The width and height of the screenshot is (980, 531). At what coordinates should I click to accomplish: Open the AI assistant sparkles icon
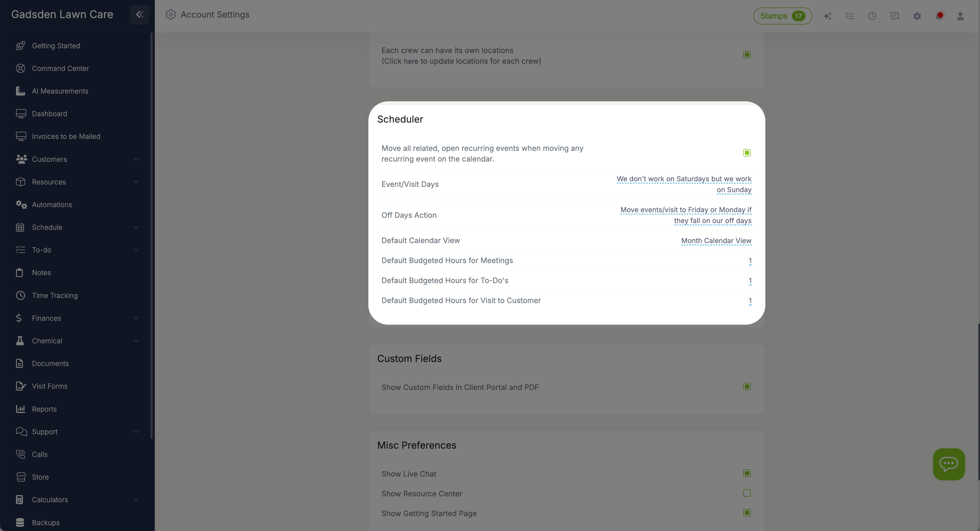tap(827, 16)
